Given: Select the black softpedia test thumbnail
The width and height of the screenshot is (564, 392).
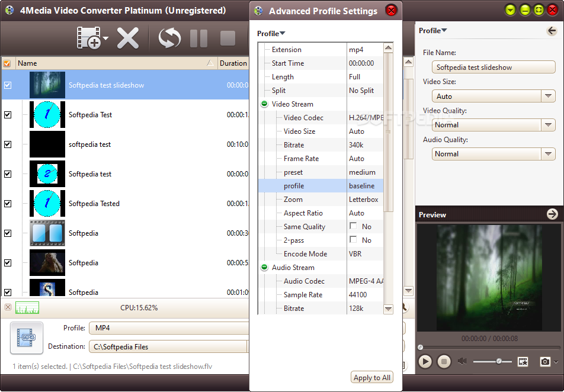Looking at the screenshot, I should pyautogui.click(x=47, y=144).
